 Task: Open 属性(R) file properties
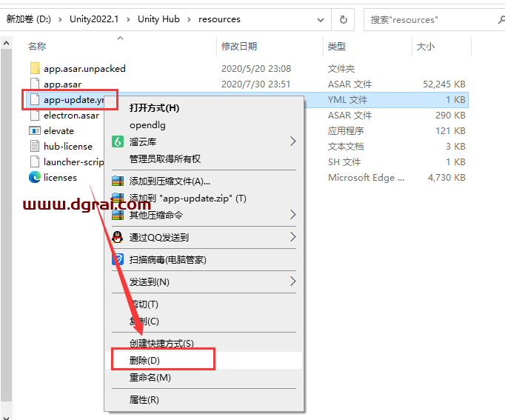144,400
